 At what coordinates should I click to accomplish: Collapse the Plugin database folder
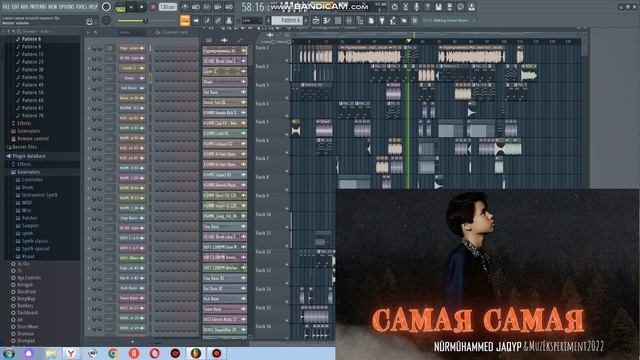pos(29,156)
